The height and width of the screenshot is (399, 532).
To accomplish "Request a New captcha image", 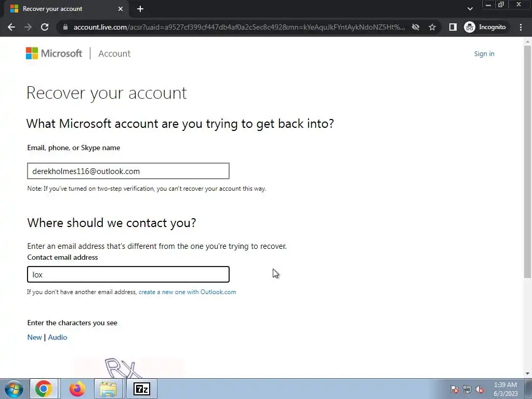I will [34, 337].
